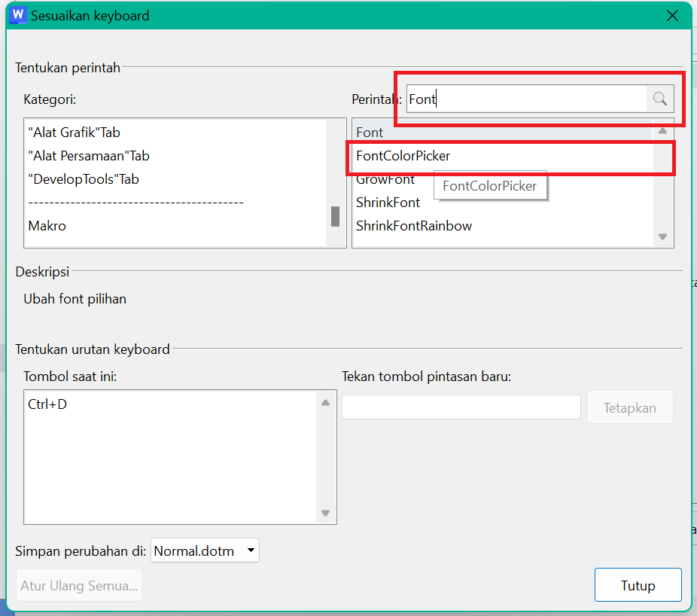Click inside the Tekan tombol pintasan baru field
The width and height of the screenshot is (697, 616).
(461, 407)
